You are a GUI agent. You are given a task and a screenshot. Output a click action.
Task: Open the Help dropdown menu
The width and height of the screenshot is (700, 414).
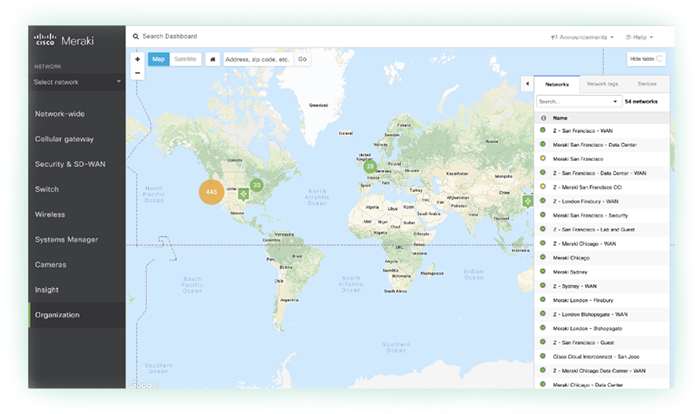639,37
